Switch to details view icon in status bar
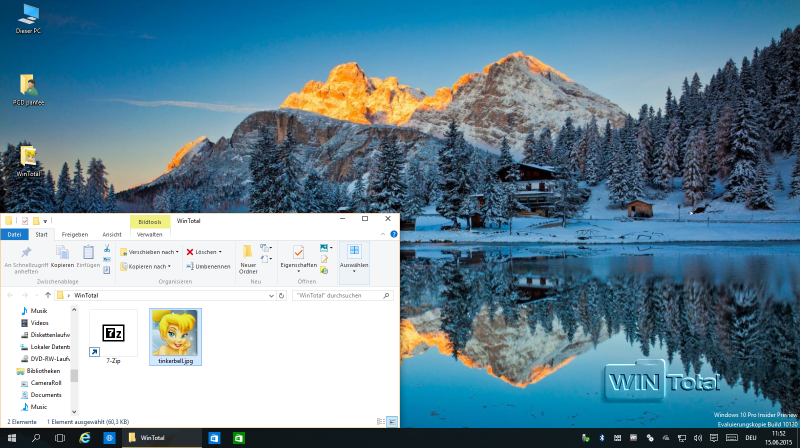The height and width of the screenshot is (448, 800). (381, 421)
